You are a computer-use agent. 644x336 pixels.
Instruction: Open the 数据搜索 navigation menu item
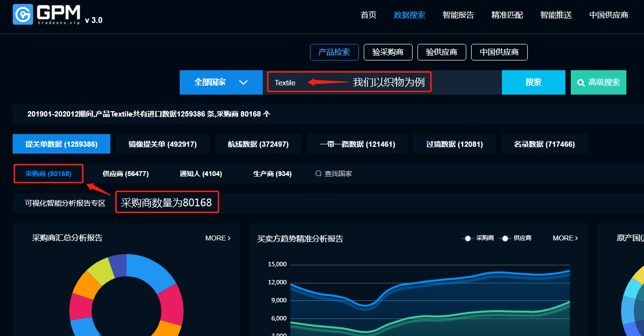click(409, 15)
